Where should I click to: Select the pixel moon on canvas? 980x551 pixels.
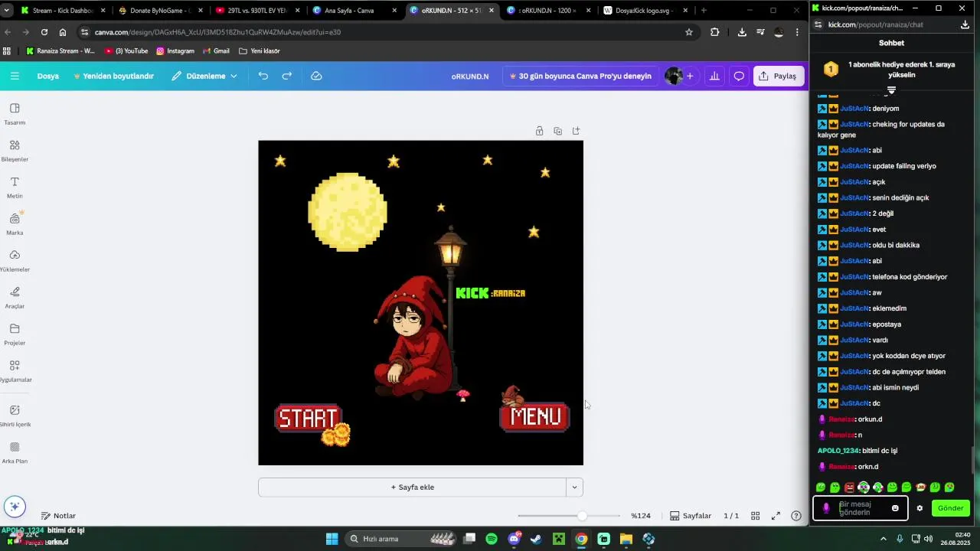coord(347,212)
